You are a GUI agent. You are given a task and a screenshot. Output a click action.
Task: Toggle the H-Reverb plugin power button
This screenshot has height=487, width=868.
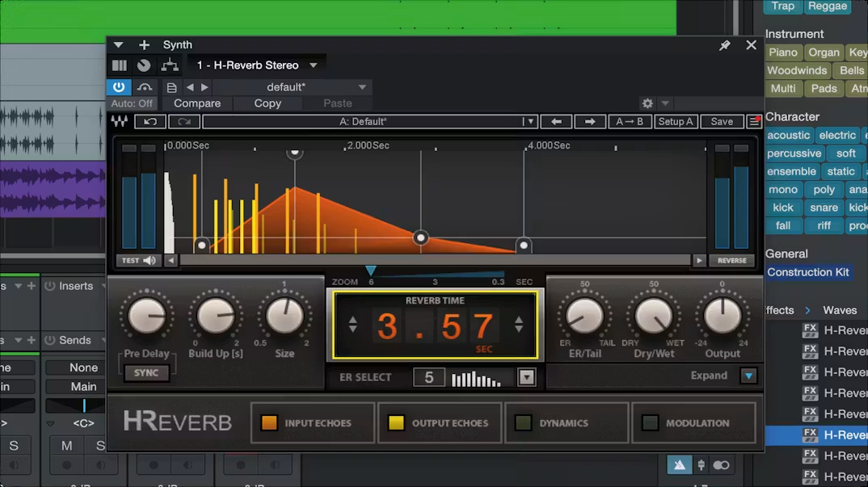119,87
